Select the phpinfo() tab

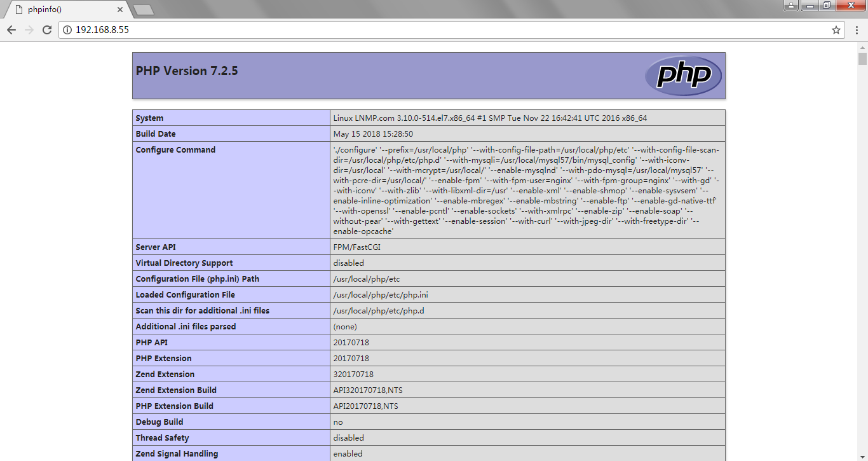[x=67, y=10]
